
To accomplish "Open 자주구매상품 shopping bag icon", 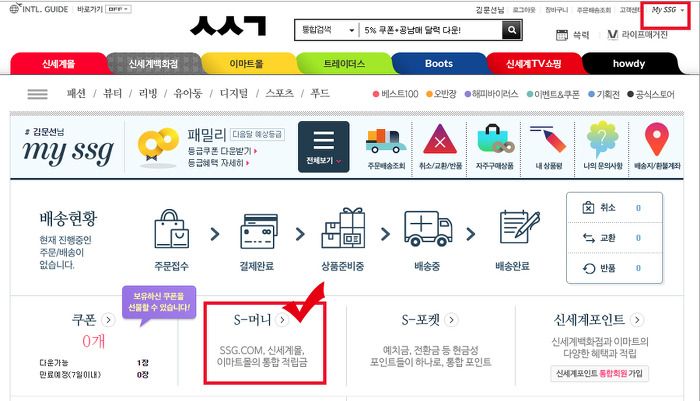I will (495, 139).
